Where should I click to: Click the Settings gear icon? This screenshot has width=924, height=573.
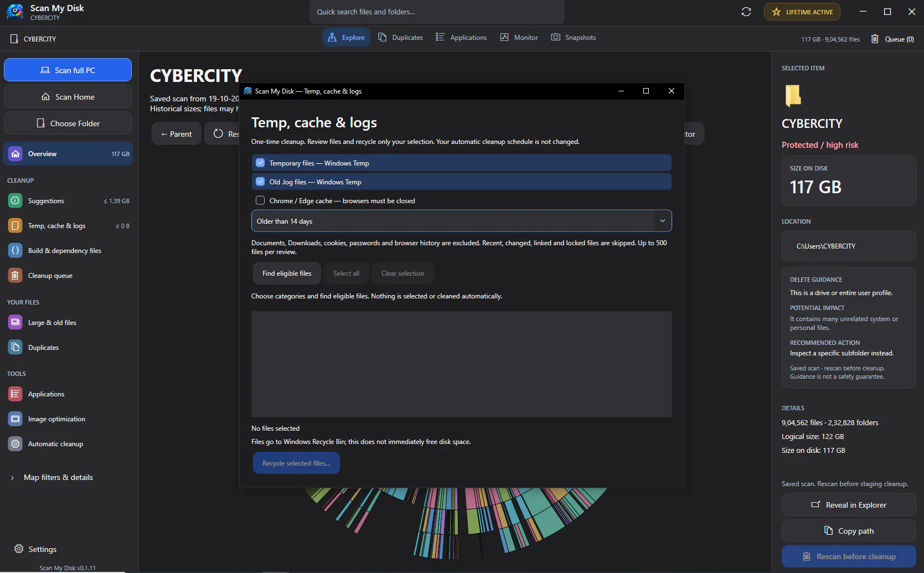pos(19,549)
